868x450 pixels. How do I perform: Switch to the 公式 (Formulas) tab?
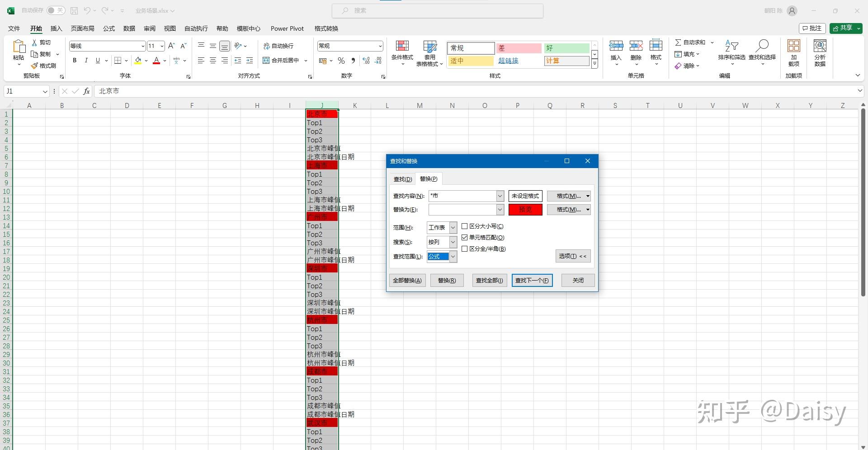coord(109,28)
